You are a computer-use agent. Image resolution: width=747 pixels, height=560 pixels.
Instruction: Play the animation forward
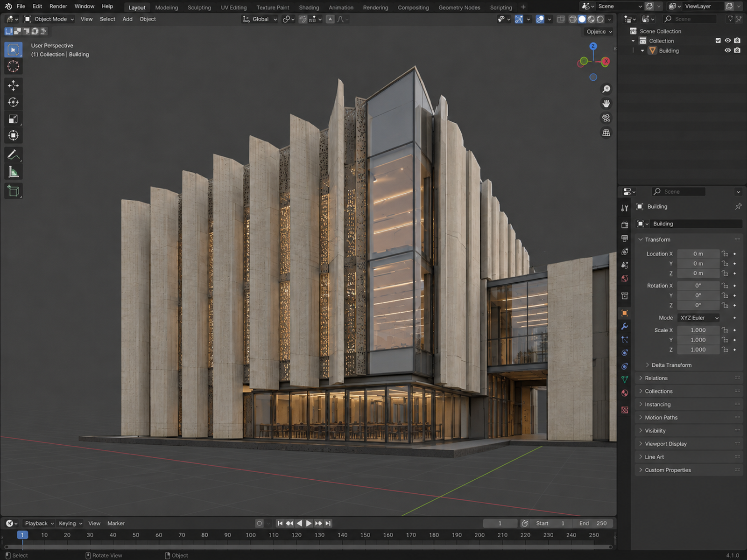309,523
